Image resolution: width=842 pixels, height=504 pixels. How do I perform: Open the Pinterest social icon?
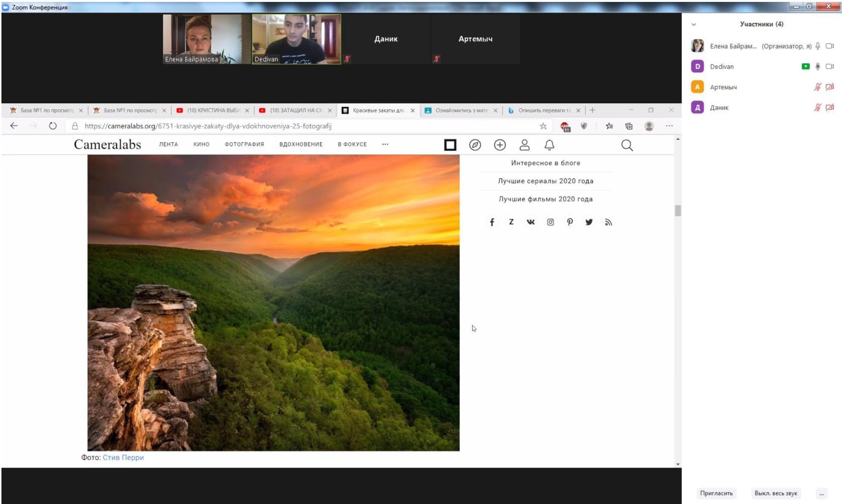(569, 222)
